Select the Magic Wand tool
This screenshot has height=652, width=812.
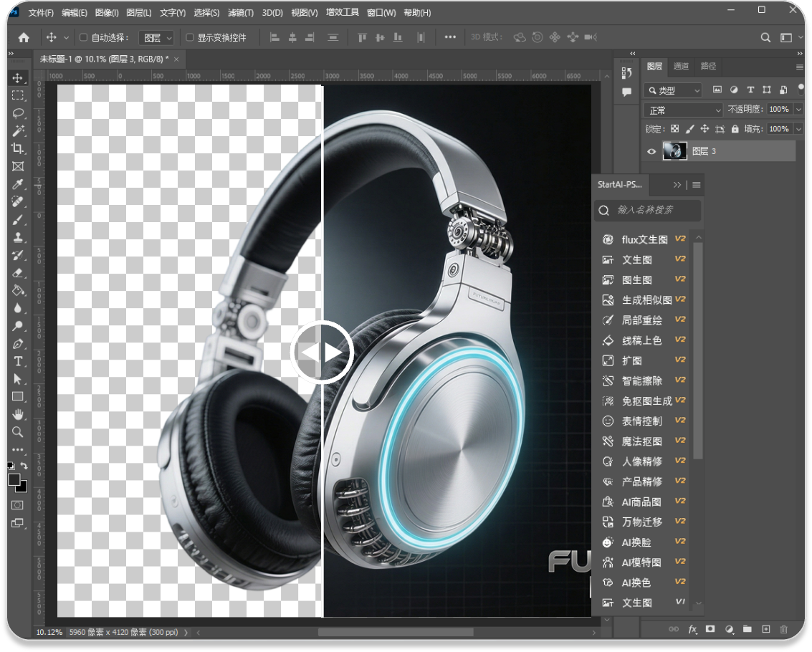[18, 131]
